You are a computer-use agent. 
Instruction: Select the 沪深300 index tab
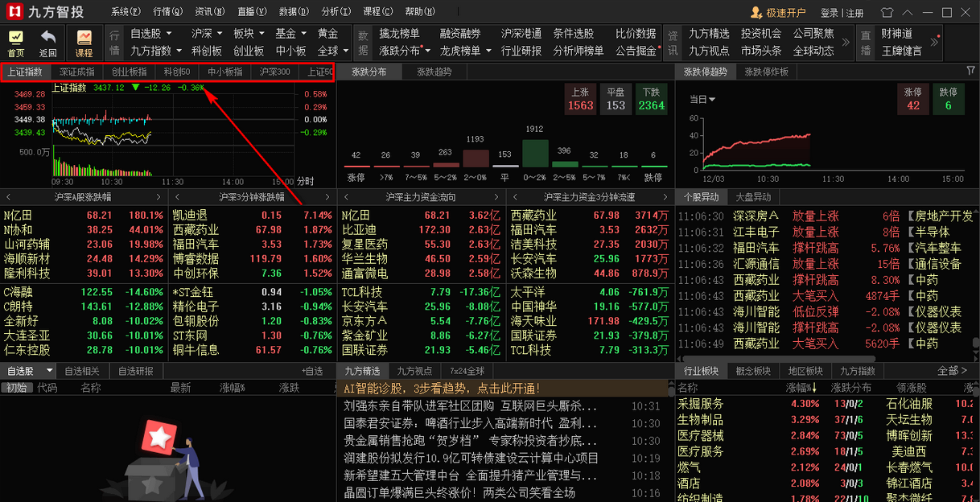point(274,72)
